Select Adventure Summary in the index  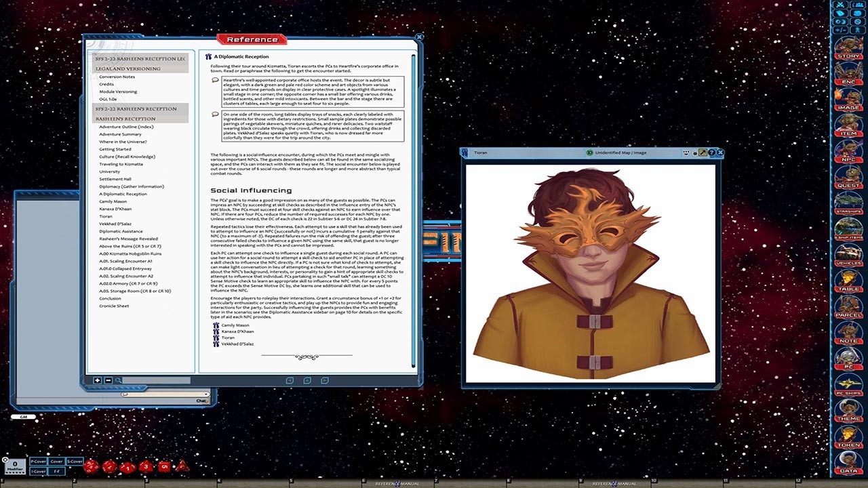click(120, 134)
